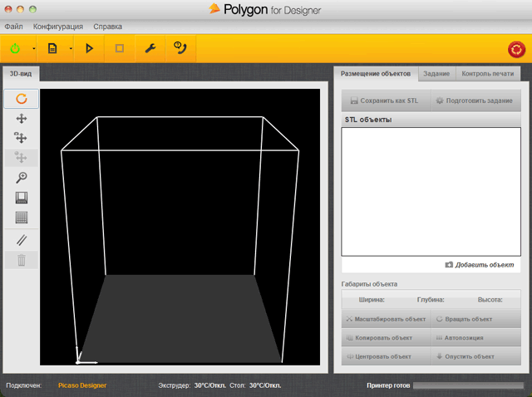This screenshot has width=532, height=397.
Task: Select the move viewpoint tool with dots
Action: (x=21, y=138)
